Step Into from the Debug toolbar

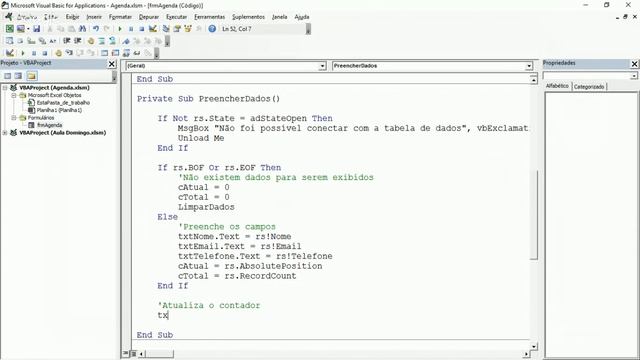tap(69, 53)
